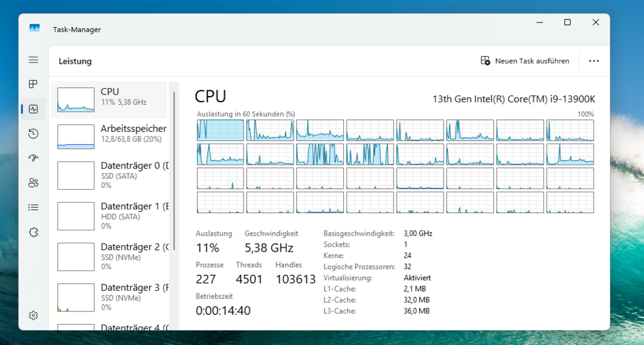View Datenträger 3 SSD (NVMe) performance
The image size is (644, 345).
point(109,297)
